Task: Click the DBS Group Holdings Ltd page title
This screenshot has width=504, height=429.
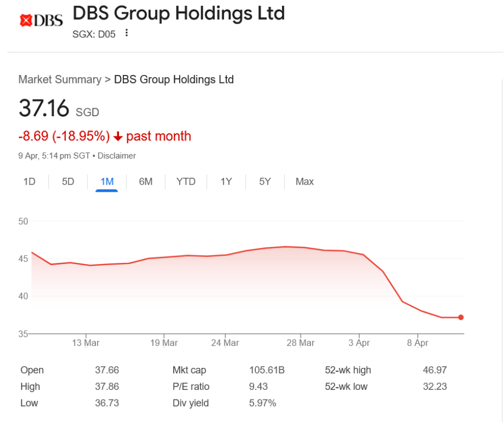Action: [179, 13]
